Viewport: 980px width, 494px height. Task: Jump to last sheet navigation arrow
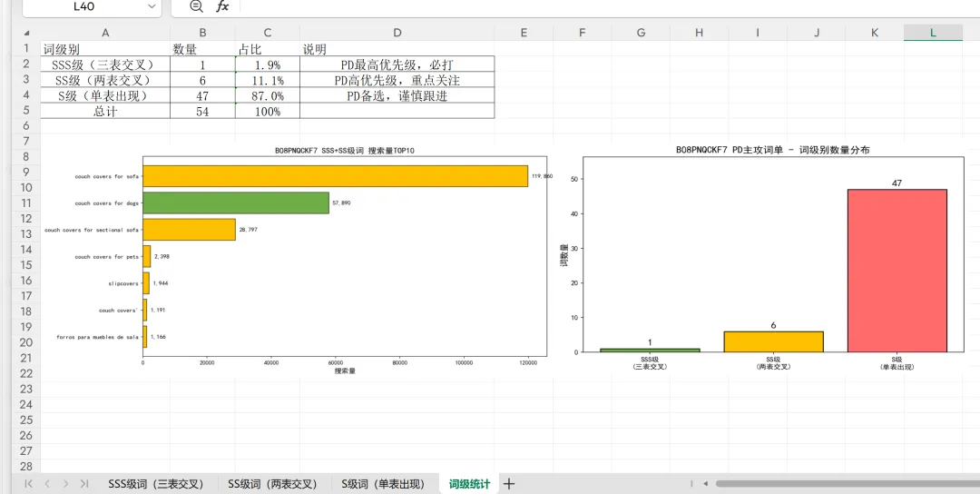click(84, 483)
